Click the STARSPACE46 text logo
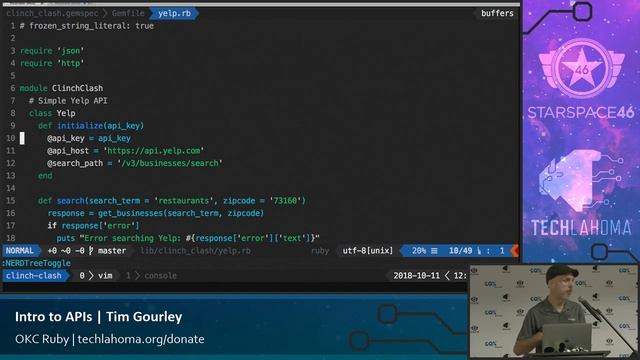Screen dimensions: 640x360 coord(581,113)
